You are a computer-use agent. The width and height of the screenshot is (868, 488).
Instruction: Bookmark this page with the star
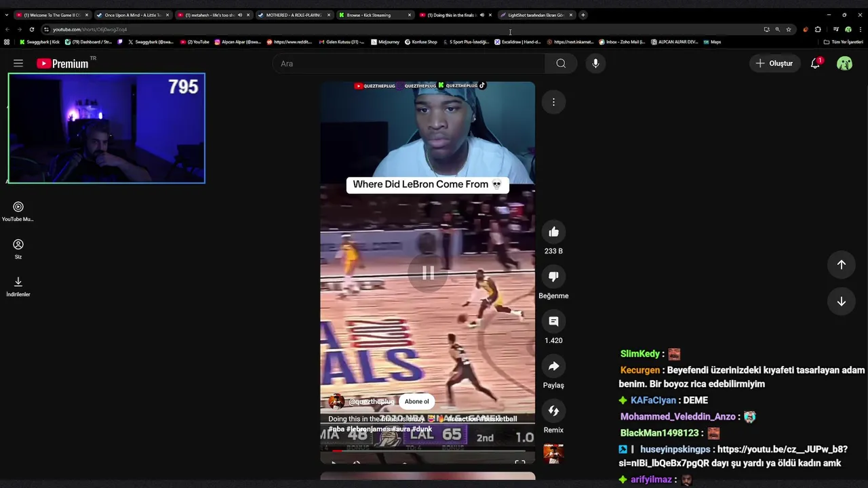pos(788,29)
